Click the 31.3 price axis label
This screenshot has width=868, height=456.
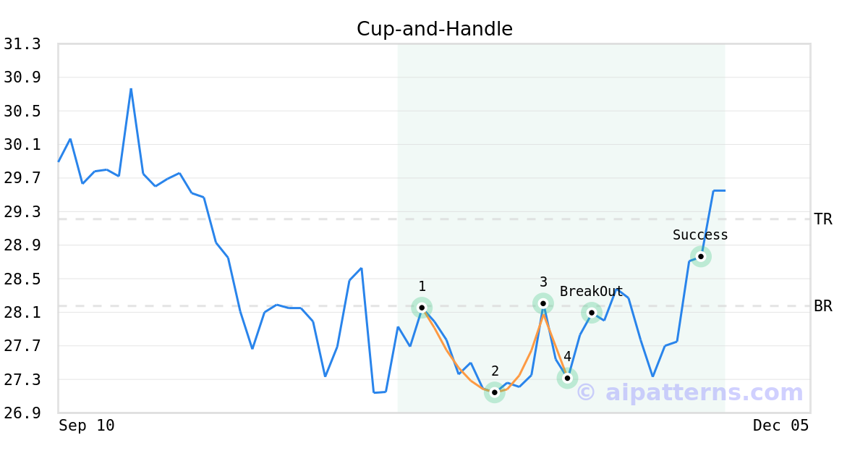[x=22, y=44]
